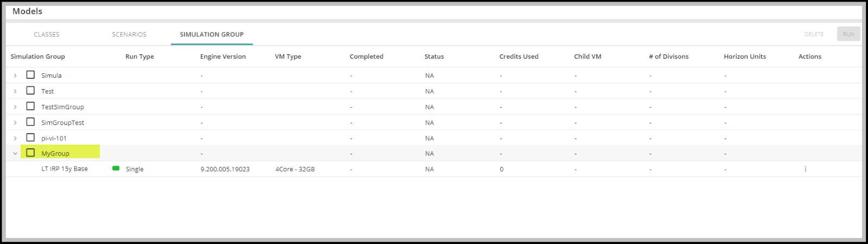The width and height of the screenshot is (868, 244).
Task: Tick the Simula group checkbox
Action: click(30, 75)
